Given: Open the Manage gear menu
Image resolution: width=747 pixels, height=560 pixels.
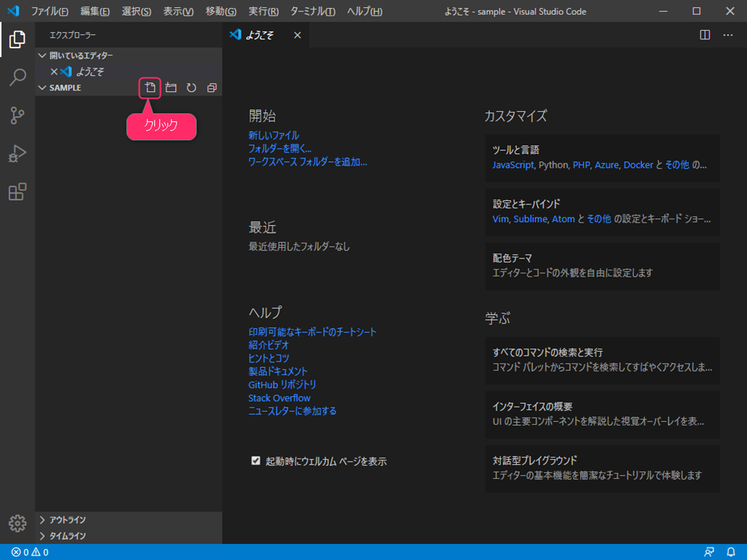Looking at the screenshot, I should tap(17, 523).
